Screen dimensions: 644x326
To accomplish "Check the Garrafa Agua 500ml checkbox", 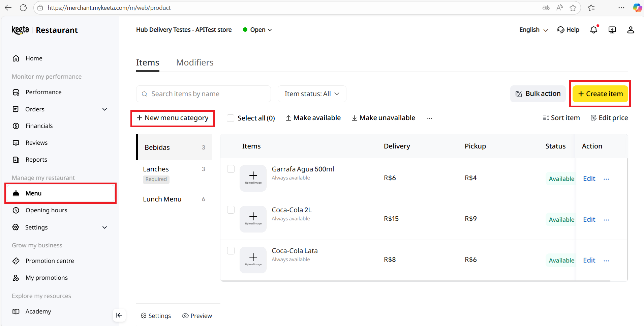I will pyautogui.click(x=231, y=169).
